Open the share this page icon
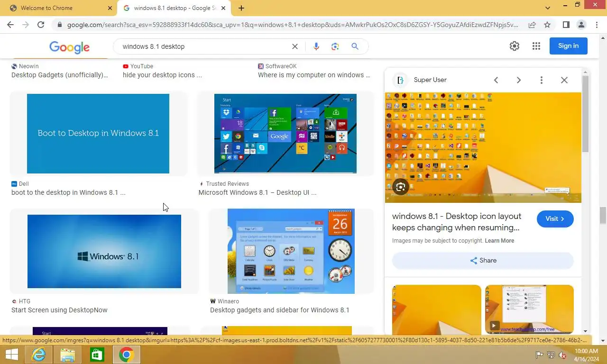This screenshot has width=607, height=364. pos(532,25)
